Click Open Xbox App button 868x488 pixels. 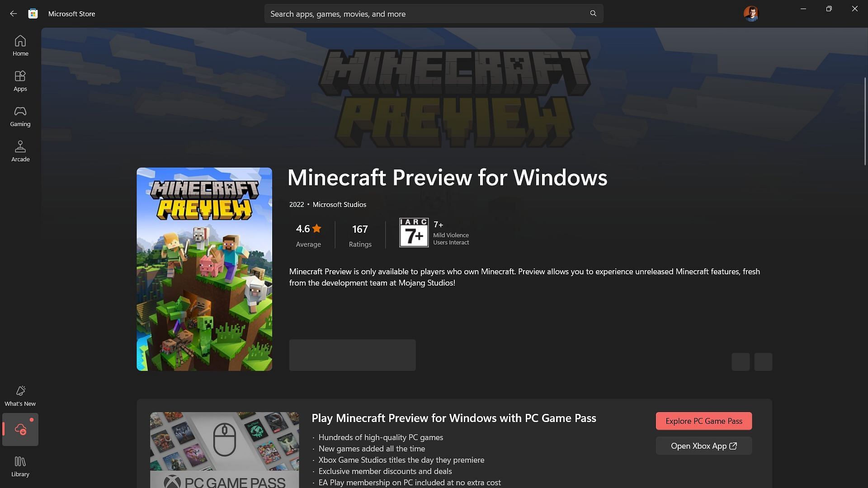pos(703,446)
